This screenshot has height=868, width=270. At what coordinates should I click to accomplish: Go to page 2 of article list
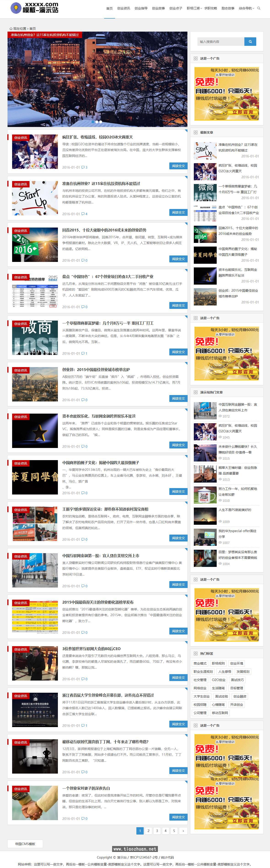(x=148, y=831)
